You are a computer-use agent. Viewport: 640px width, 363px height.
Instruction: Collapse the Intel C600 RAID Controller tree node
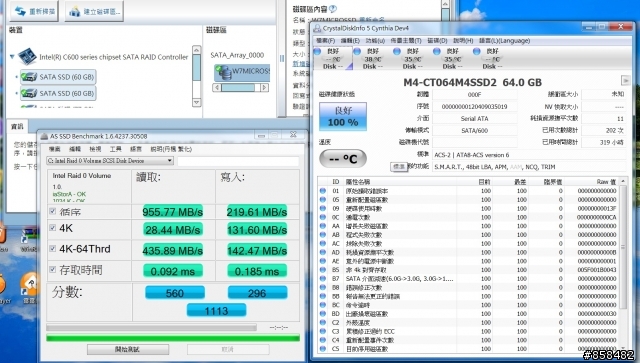(12, 57)
